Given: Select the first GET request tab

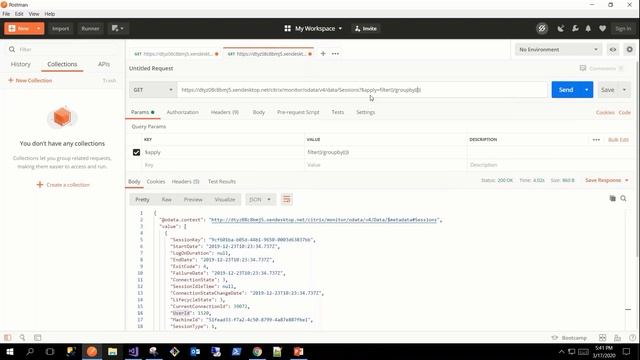Looking at the screenshot, I should [176, 54].
